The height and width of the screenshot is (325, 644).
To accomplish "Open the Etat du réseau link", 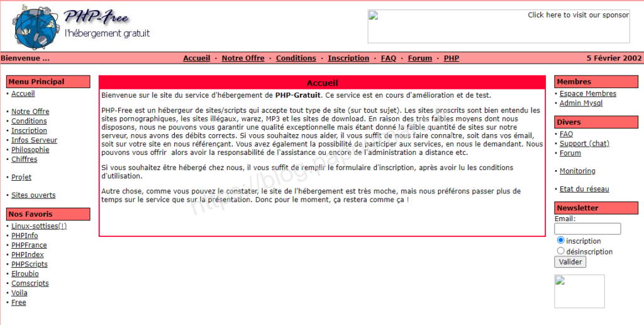I will point(584,189).
